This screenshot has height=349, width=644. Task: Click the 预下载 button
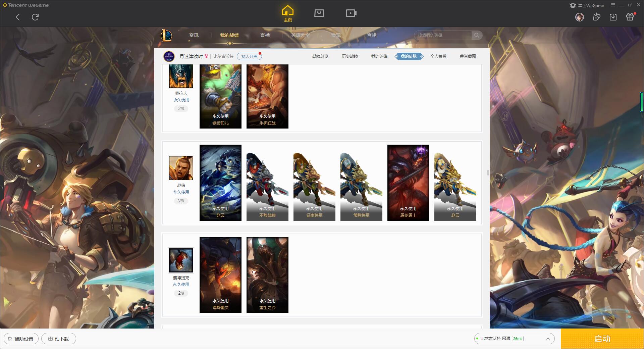pyautogui.click(x=59, y=339)
